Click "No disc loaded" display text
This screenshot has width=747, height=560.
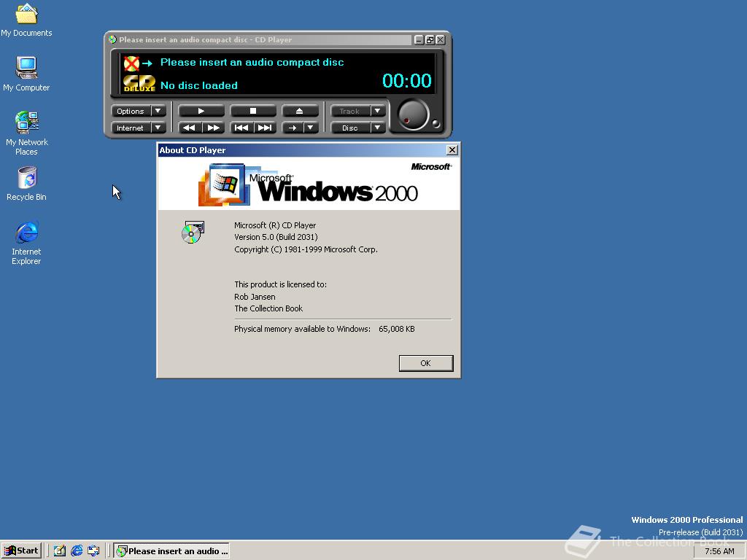coord(198,86)
